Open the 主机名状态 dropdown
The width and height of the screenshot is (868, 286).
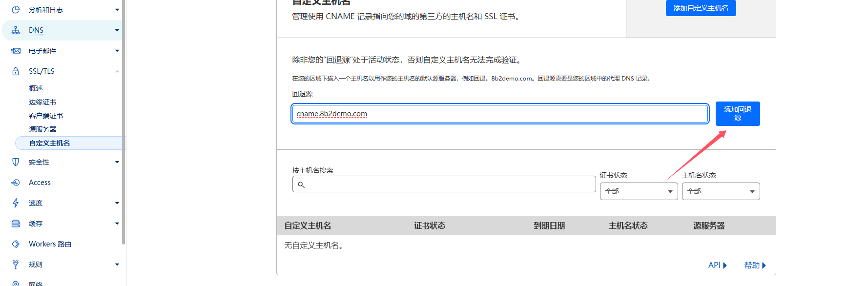(720, 191)
